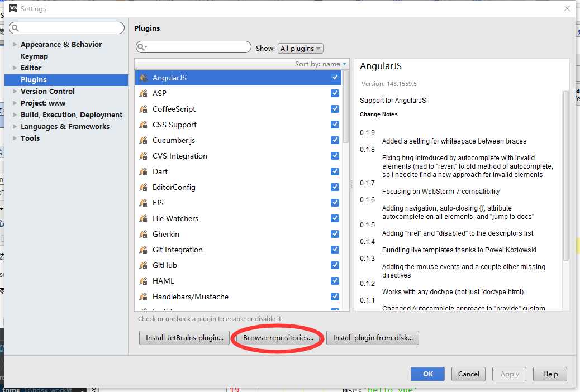The width and height of the screenshot is (580, 392).
Task: Confirm with the OK button
Action: [427, 374]
